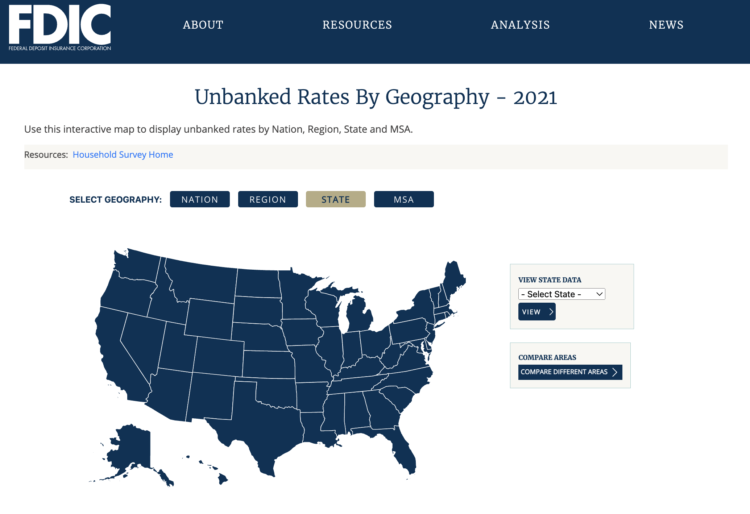This screenshot has width=750, height=514.
Task: Open the Household Survey Home link
Action: (123, 155)
